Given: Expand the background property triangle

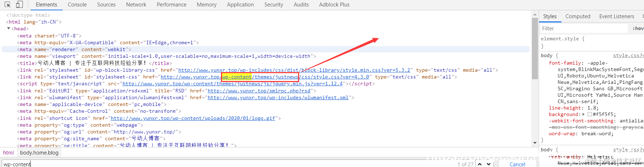Looking at the screenshot, I should tap(583, 114).
